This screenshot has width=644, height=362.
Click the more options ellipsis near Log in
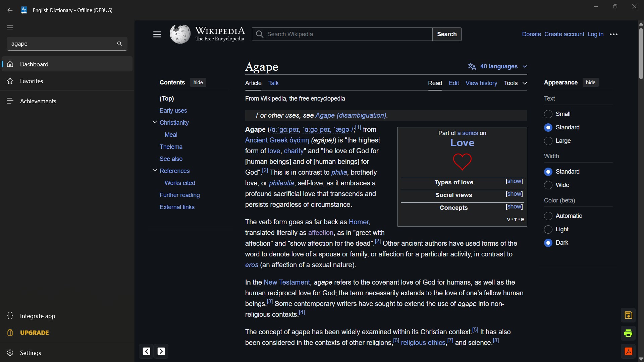(x=614, y=34)
